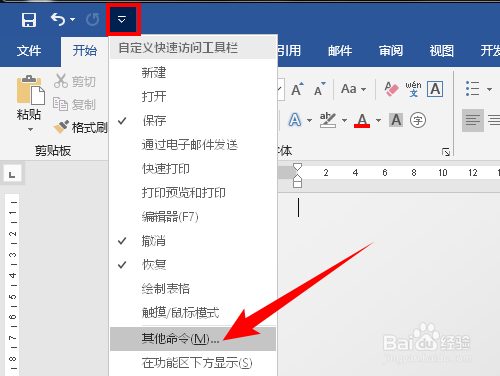Click the Clear All Formatting eraser icon

pos(391,89)
